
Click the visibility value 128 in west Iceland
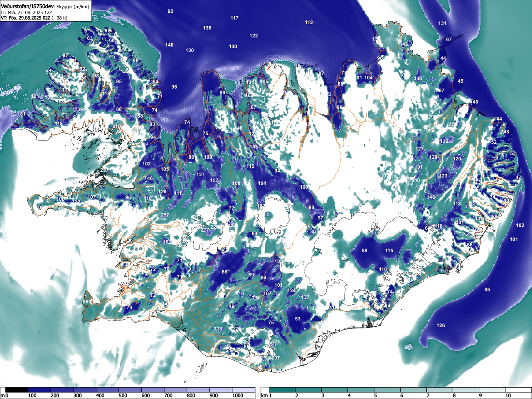click(x=162, y=192)
